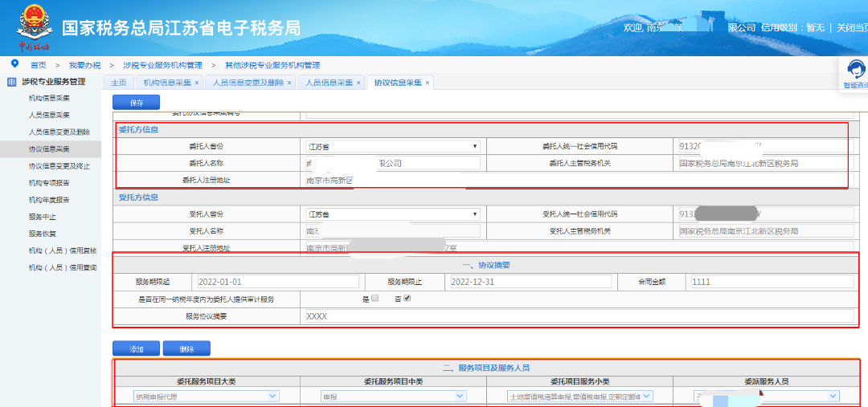The height and width of the screenshot is (407, 868).
Task: Click the 添加 button
Action: tap(136, 349)
